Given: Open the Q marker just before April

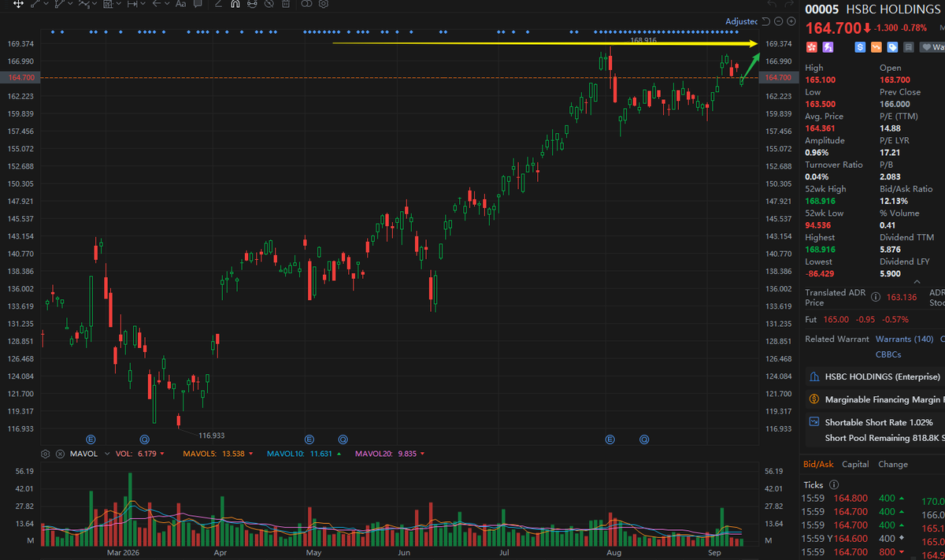Looking at the screenshot, I should click(x=144, y=438).
